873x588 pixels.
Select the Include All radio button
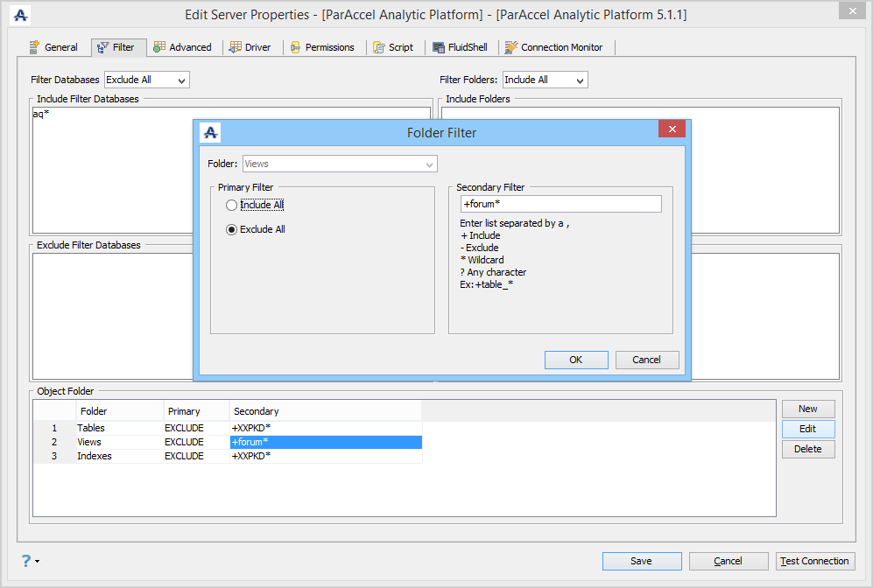tap(232, 206)
